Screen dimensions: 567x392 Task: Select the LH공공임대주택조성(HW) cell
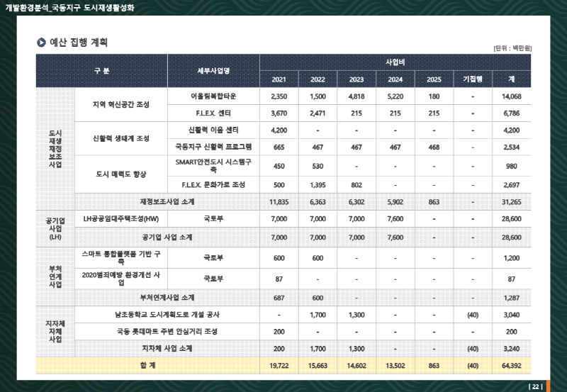[x=121, y=219]
